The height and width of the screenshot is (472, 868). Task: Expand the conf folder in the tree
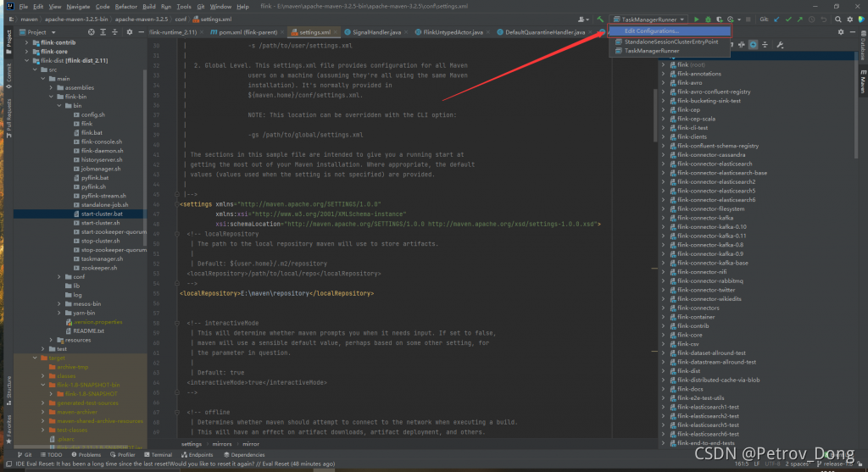coord(59,276)
